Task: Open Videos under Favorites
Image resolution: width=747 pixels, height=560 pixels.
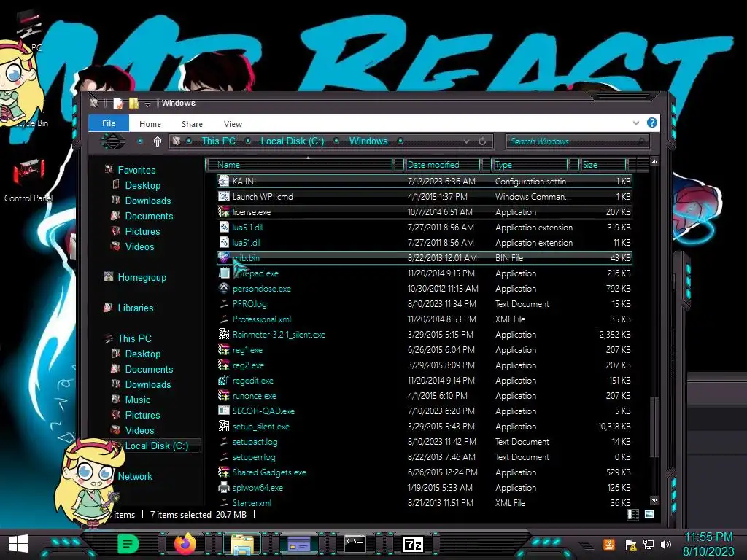Action: 139,246
